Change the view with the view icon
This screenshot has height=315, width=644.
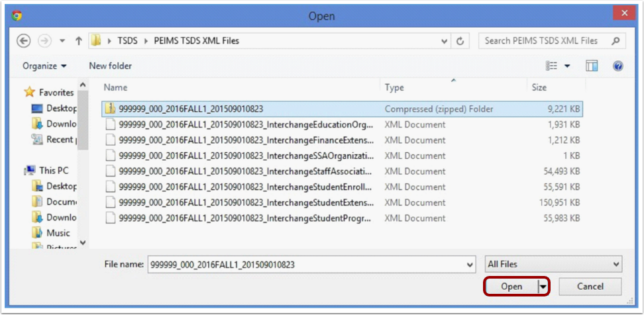(x=551, y=66)
